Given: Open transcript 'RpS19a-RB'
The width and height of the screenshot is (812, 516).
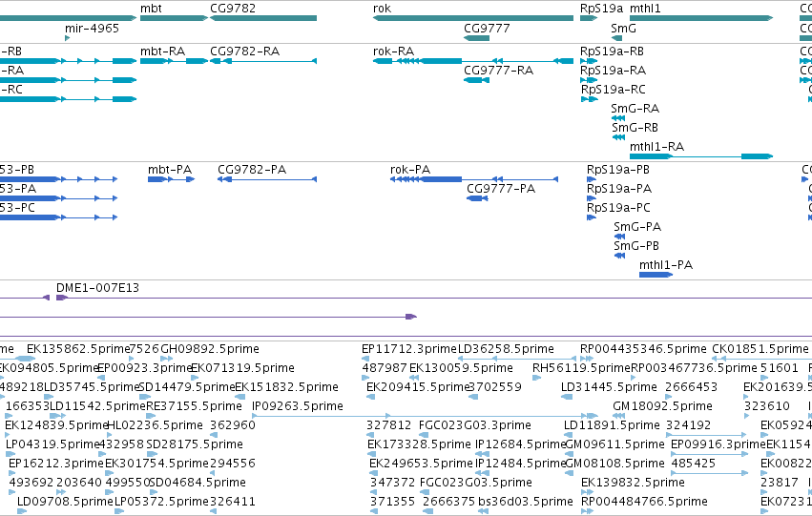Looking at the screenshot, I should pyautogui.click(x=589, y=61).
